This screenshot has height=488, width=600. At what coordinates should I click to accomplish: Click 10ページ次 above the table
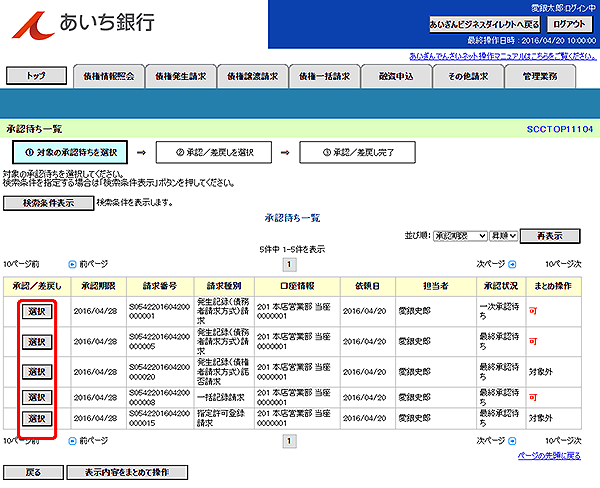pos(563,264)
